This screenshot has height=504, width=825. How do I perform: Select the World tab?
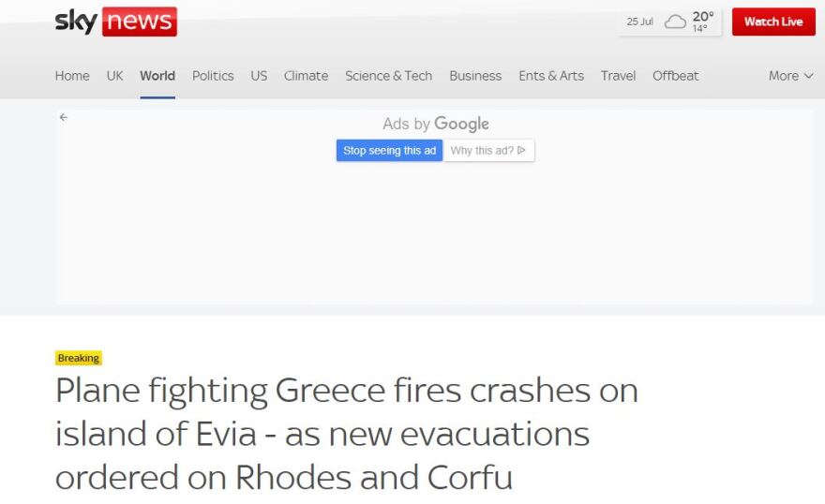[x=157, y=76]
